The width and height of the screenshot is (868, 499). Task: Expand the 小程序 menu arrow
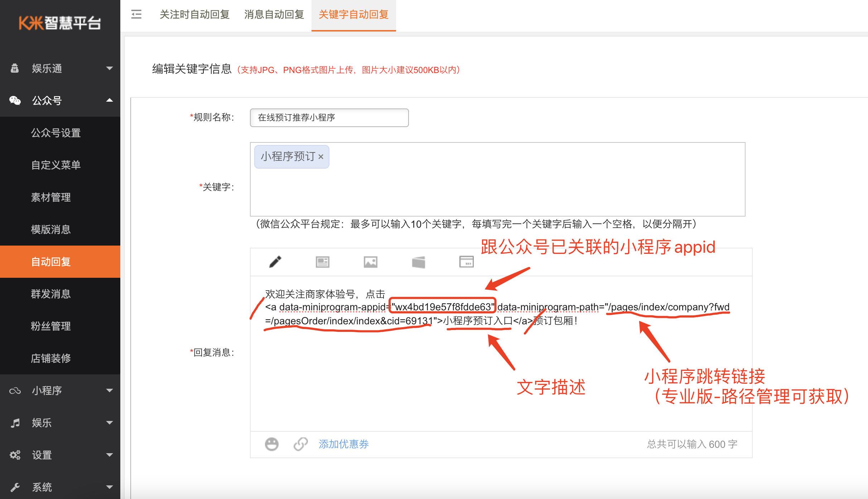pyautogui.click(x=110, y=391)
